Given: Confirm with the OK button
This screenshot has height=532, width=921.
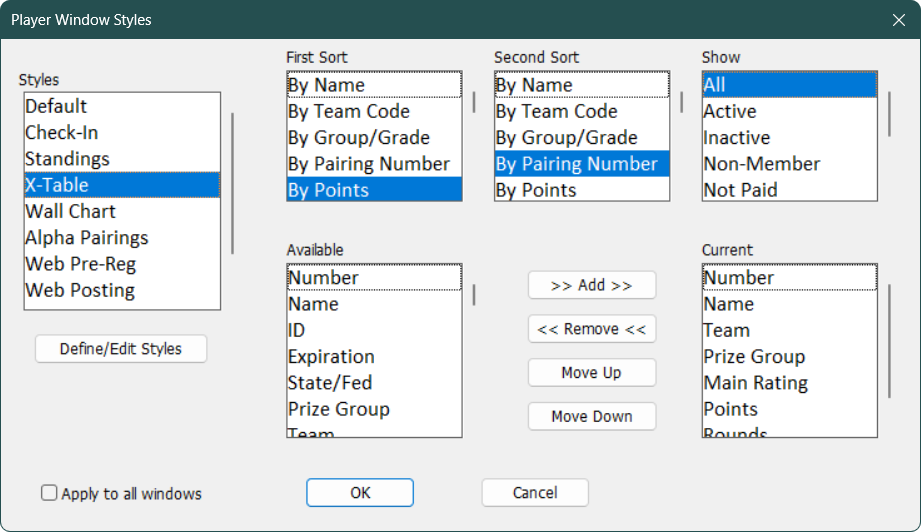Looking at the screenshot, I should (x=360, y=493).
